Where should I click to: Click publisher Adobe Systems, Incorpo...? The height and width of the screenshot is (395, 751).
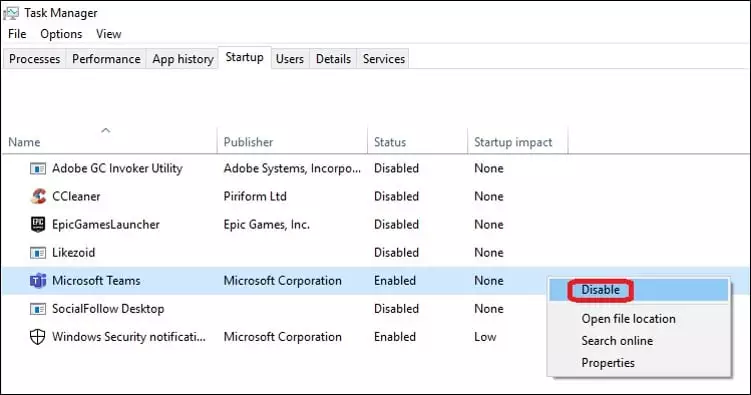tap(292, 169)
